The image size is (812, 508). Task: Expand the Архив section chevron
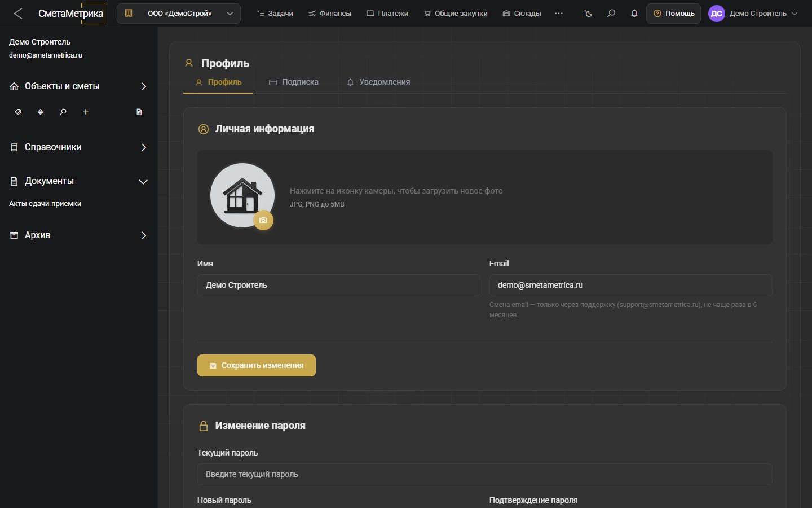point(144,235)
